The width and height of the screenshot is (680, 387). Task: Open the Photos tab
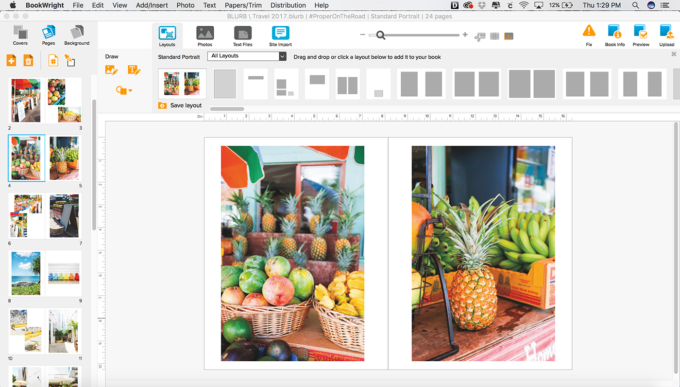point(205,36)
